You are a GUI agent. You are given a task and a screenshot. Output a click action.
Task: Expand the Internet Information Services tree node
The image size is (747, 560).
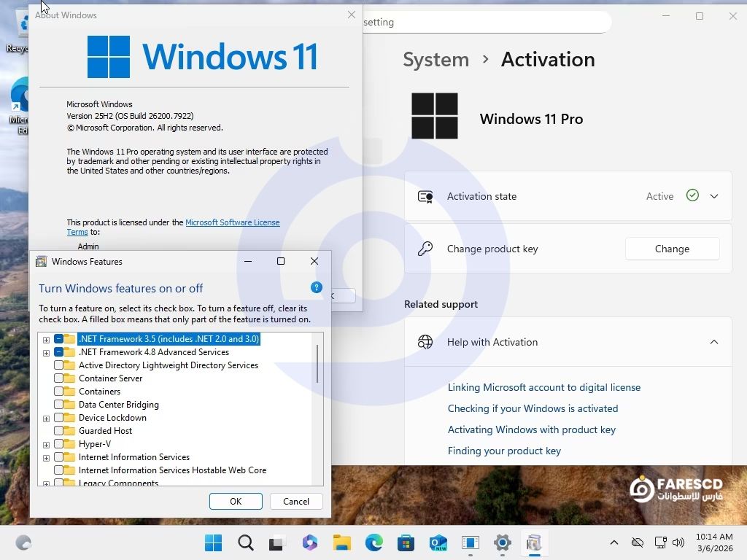(46, 458)
